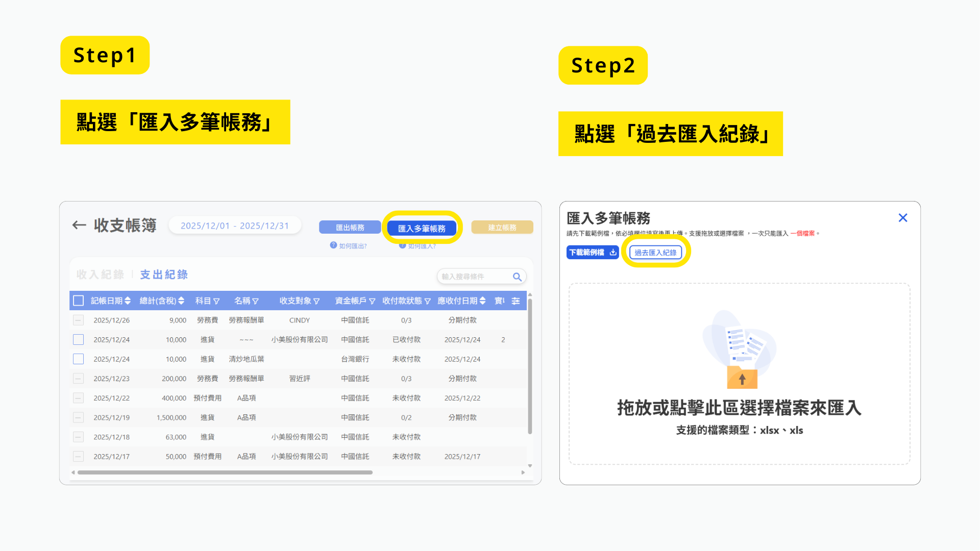Sort by 總計(含稅) arrows
The image size is (980, 551).
(x=181, y=301)
